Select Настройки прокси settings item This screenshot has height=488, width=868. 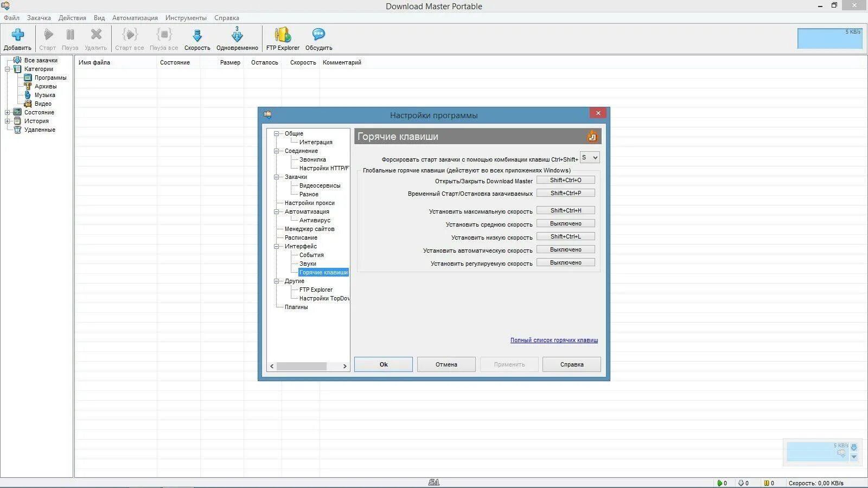pos(309,203)
